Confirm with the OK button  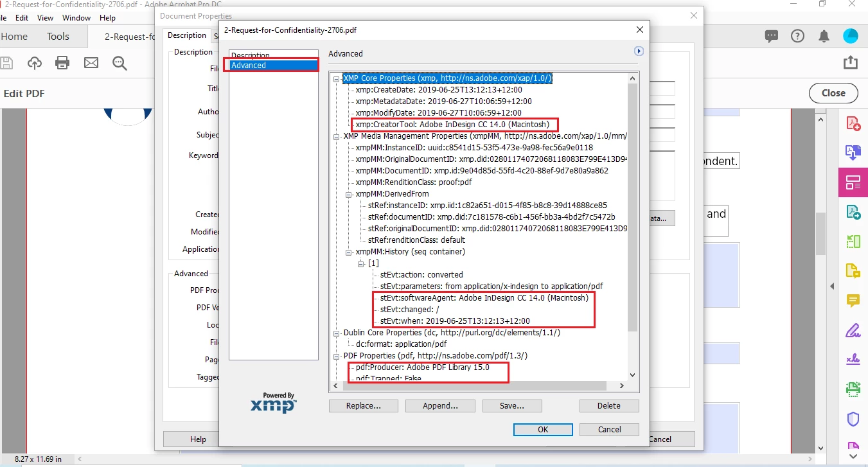[543, 430]
